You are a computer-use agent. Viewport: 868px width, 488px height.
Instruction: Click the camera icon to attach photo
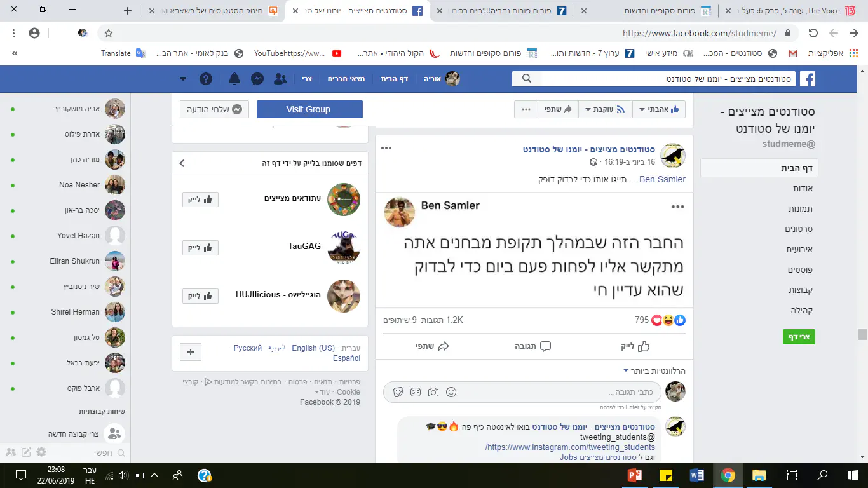(433, 392)
